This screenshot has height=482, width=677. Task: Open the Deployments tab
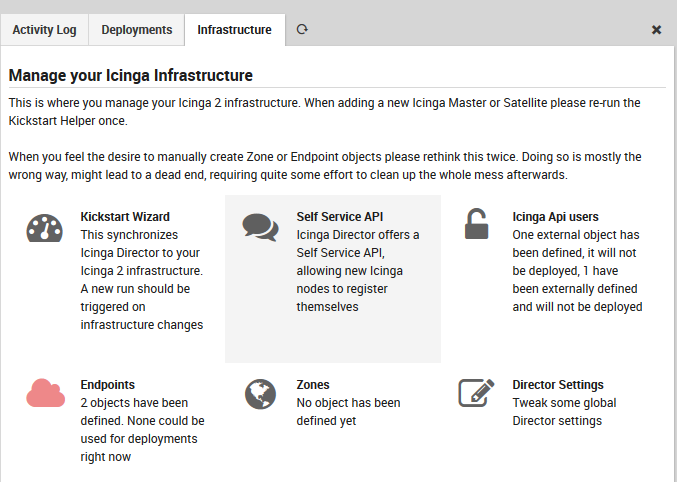coord(137,30)
